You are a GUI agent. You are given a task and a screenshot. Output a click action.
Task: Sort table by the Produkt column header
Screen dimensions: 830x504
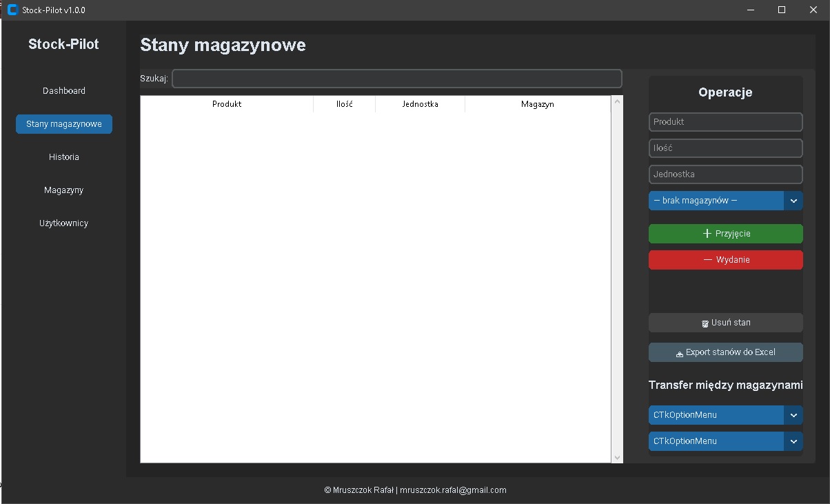click(x=227, y=104)
